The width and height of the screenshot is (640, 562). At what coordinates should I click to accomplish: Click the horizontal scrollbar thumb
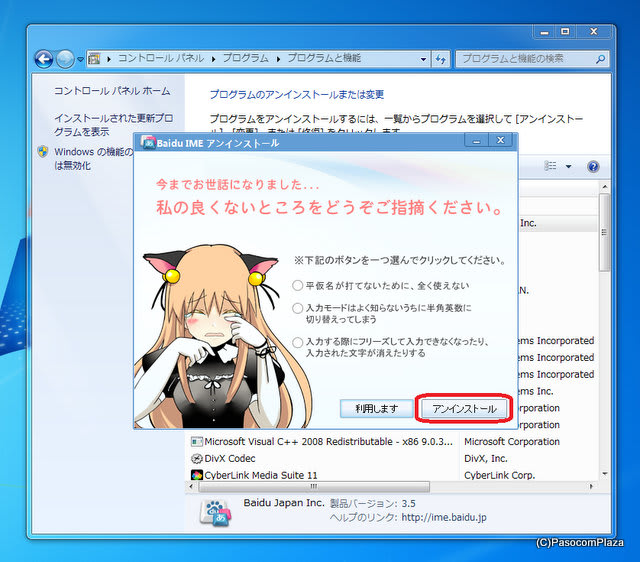[313, 486]
